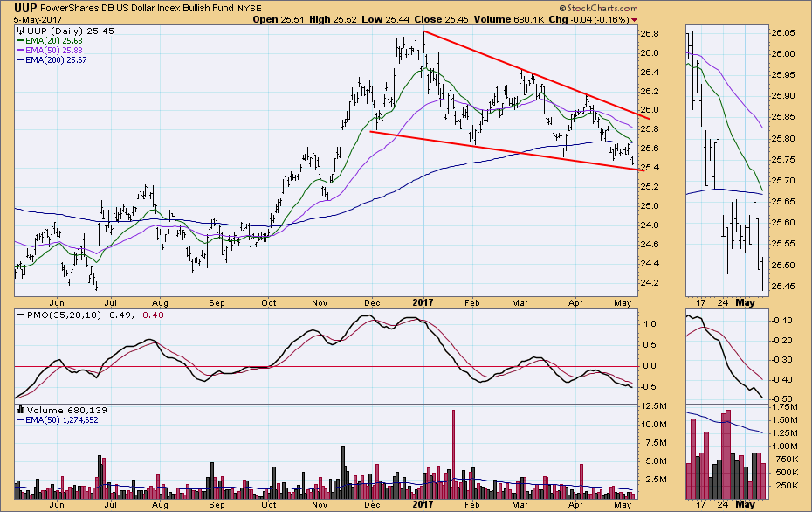This screenshot has width=812, height=512.
Task: Click the PMO(35,20,10) indicator legend
Action: coord(59,315)
